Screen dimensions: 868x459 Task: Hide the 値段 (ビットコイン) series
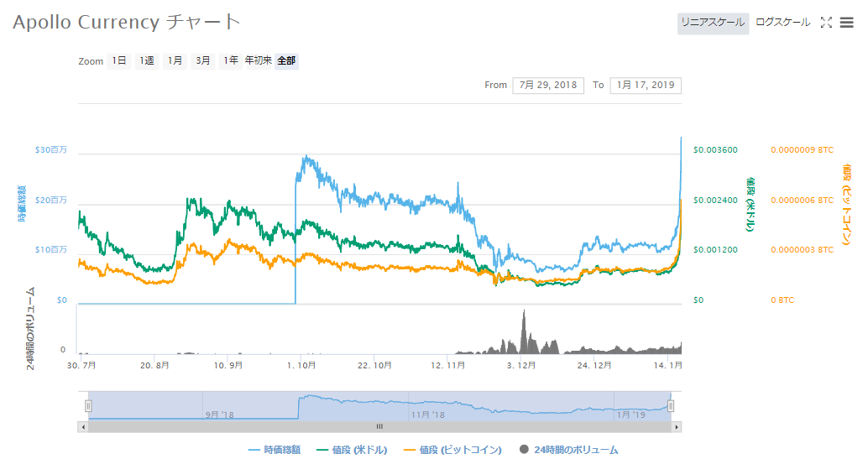tap(452, 450)
